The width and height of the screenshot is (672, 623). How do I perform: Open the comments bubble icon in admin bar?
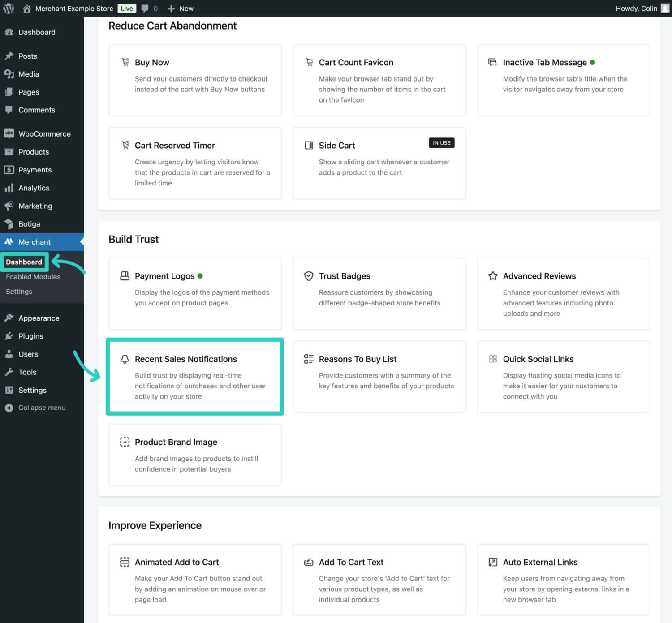[x=145, y=9]
